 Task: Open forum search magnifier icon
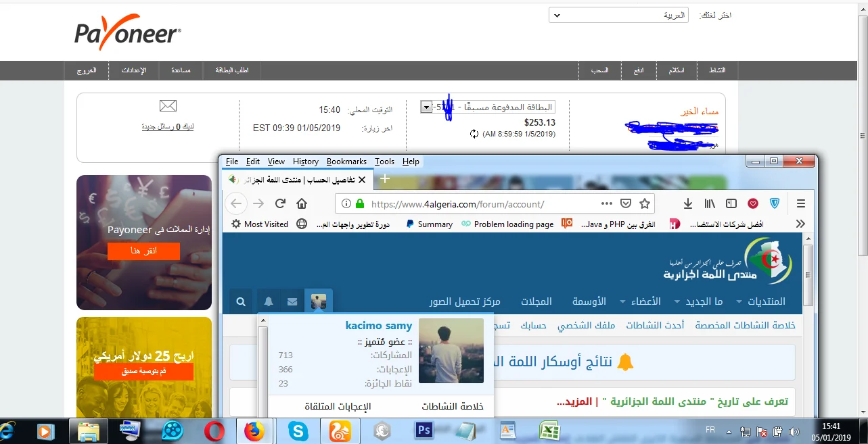coord(241,301)
